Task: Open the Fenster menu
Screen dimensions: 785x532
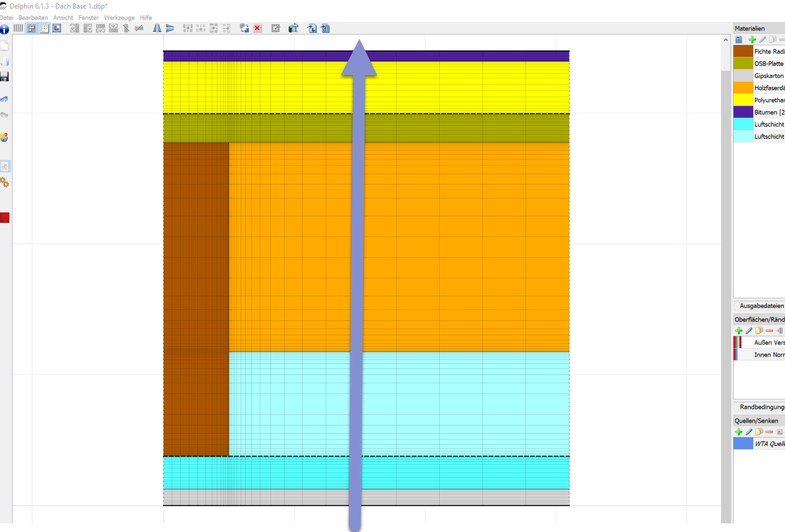Action: tap(89, 18)
